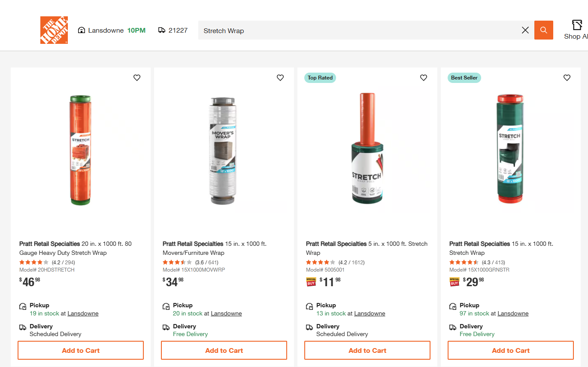This screenshot has width=588, height=367.
Task: Click the Lansdowne link under the 19 in stock pickup
Action: [x=83, y=314]
